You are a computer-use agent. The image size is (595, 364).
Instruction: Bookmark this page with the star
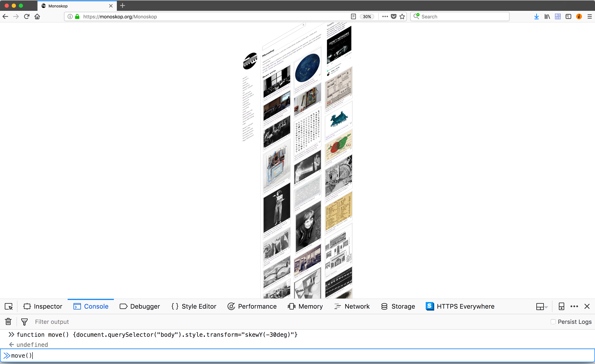402,16
